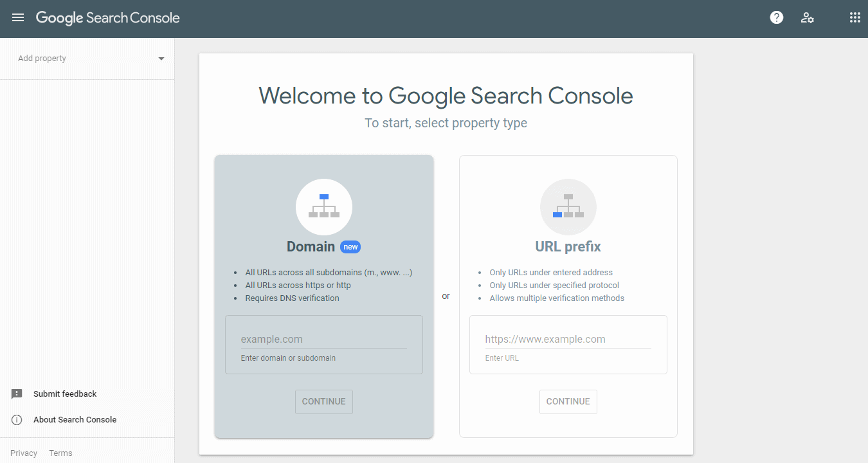Screen dimensions: 868x463
Task: Click the Submit feedback icon
Action: [17, 394]
